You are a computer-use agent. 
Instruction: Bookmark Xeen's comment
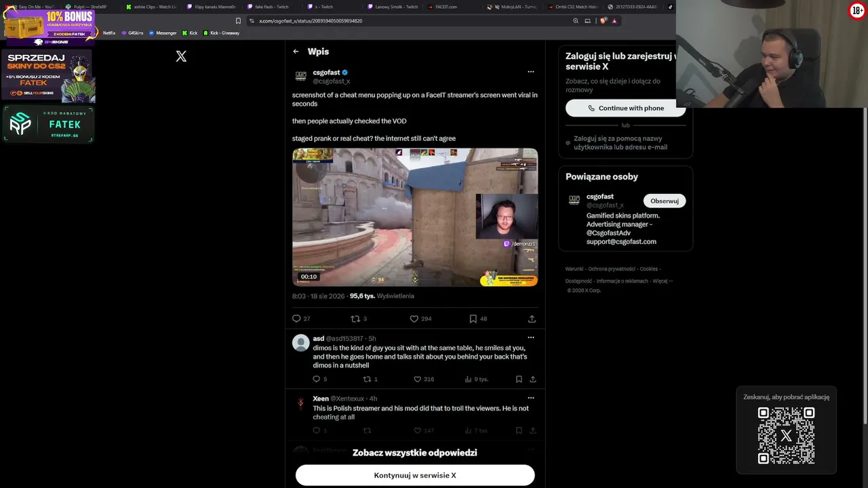[519, 430]
